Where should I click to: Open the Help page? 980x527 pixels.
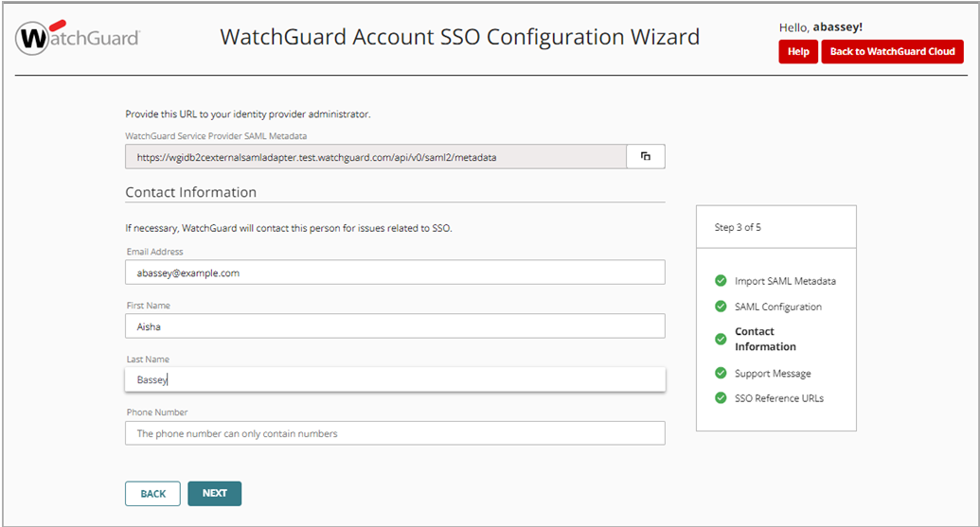click(797, 52)
